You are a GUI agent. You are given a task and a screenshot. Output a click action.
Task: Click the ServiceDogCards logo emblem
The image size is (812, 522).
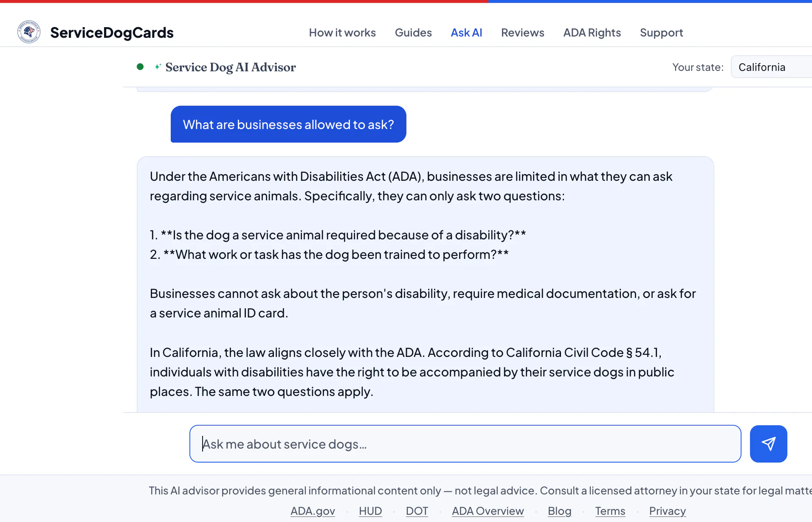pos(29,32)
